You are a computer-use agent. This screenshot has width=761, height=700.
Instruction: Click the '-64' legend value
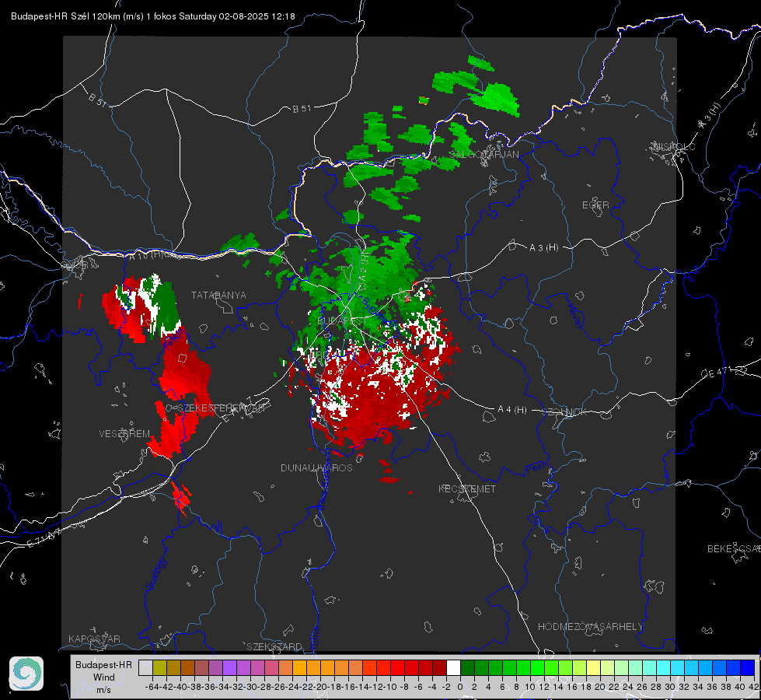[152, 687]
